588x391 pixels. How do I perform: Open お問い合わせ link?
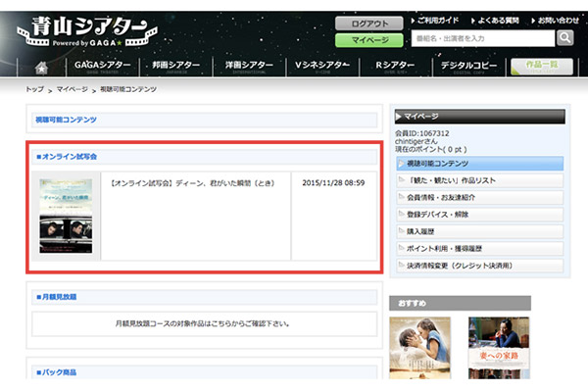[x=556, y=21]
